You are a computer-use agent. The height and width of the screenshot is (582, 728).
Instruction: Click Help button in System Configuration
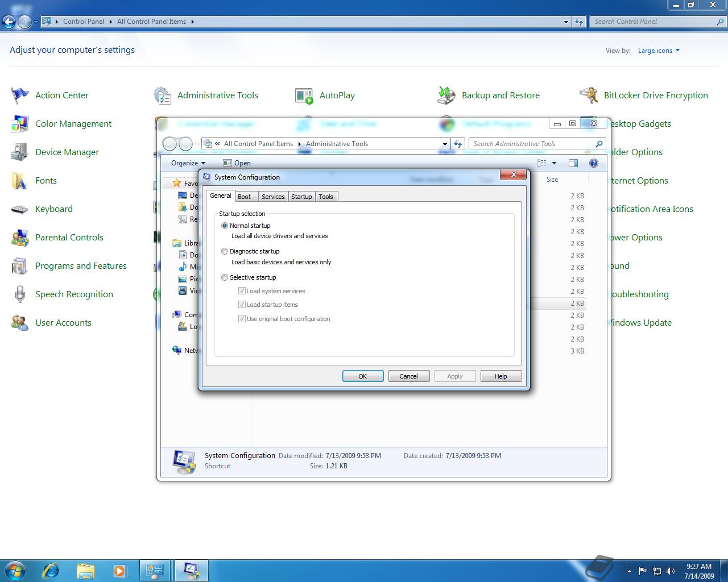tap(501, 376)
